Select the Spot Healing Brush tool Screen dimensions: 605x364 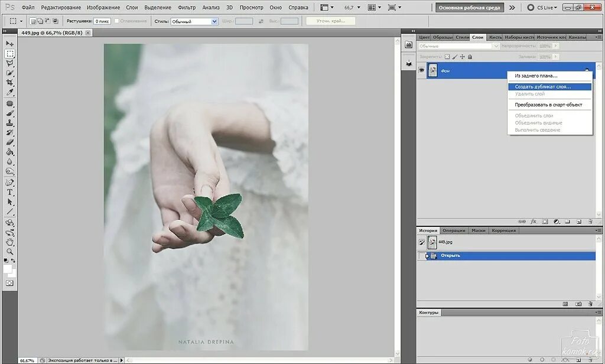click(9, 103)
